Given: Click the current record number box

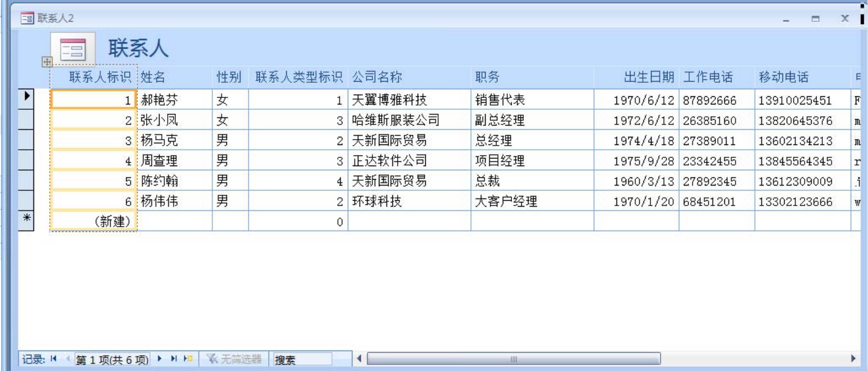Looking at the screenshot, I should [x=111, y=359].
